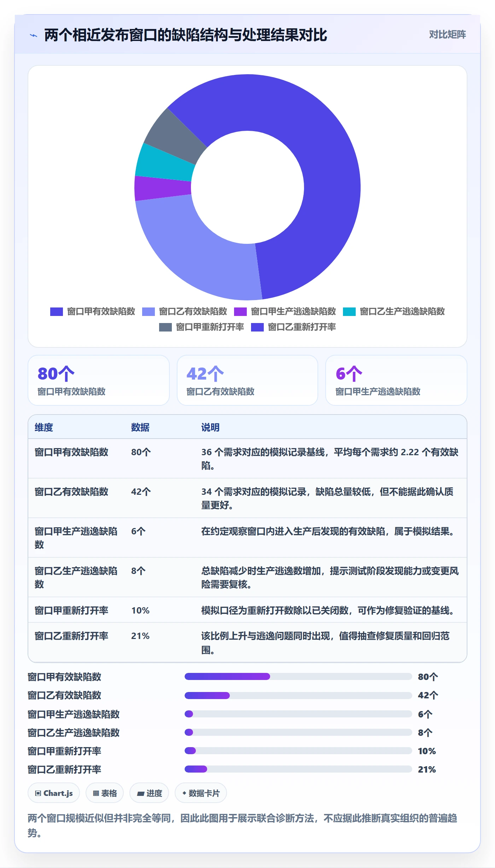Click the 80个 value in the table

[x=141, y=452]
